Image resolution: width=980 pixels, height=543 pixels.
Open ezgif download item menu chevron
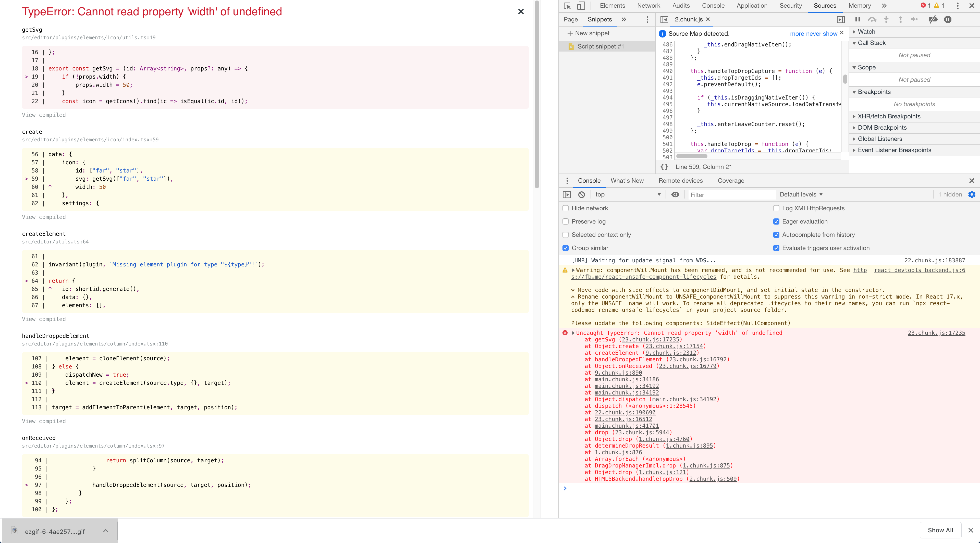pos(106,531)
